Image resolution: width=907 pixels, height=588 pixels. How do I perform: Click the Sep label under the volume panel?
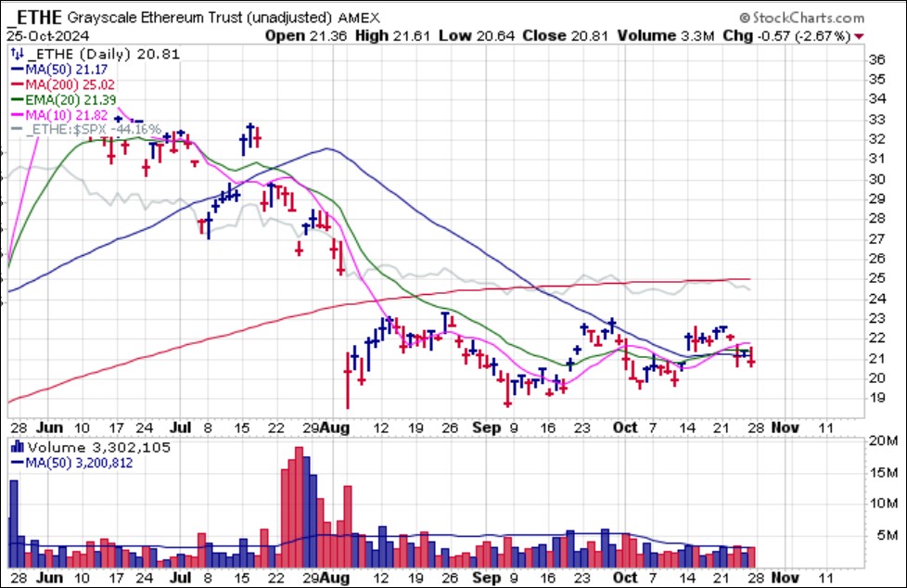tap(487, 578)
